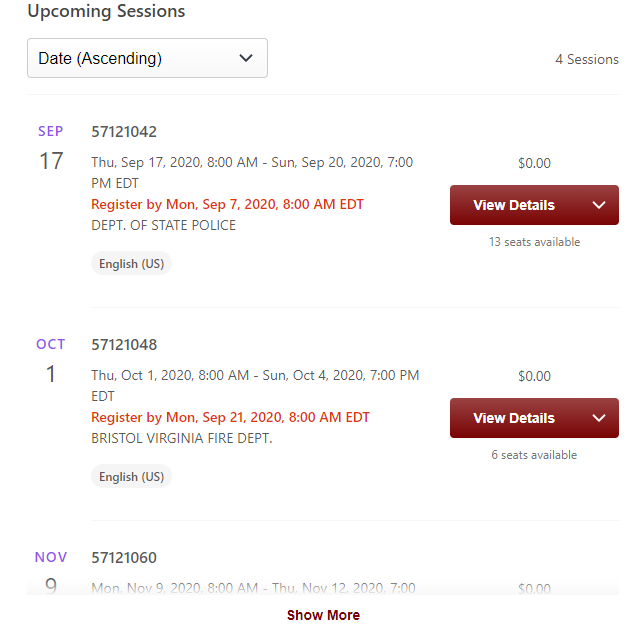The width and height of the screenshot is (631, 636).
Task: Click the chevron in the sort dropdown
Action: coord(246,58)
